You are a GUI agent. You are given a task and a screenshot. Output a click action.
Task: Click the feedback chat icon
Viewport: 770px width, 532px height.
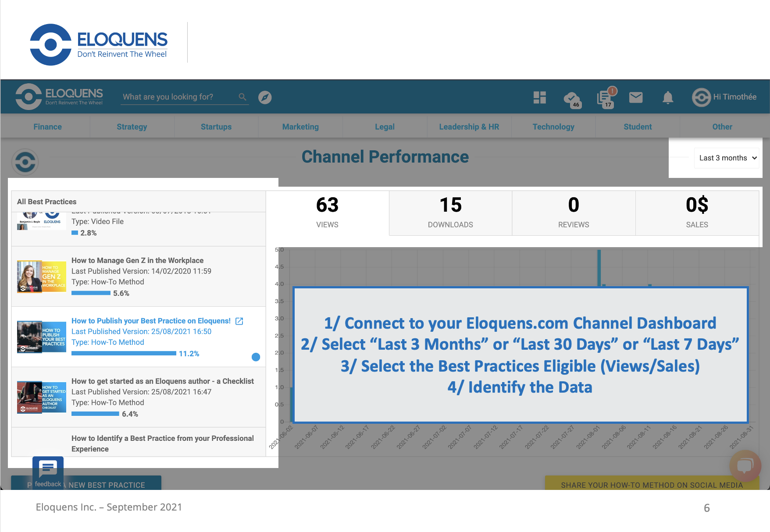48,472
